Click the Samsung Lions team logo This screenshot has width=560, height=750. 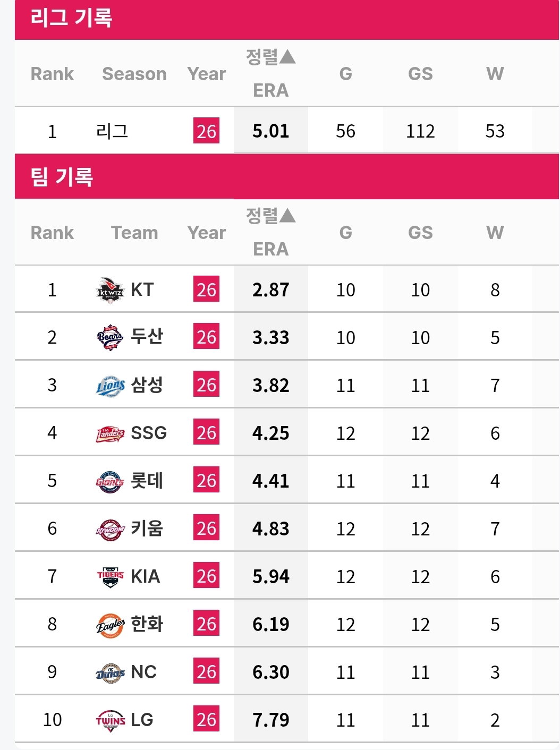tap(110, 386)
